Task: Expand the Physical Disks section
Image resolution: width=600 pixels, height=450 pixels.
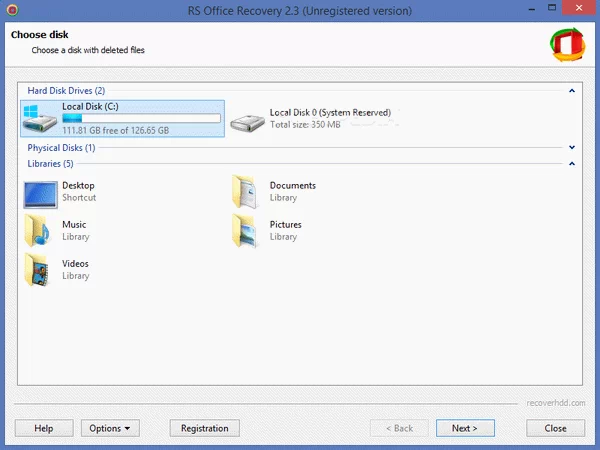Action: [572, 147]
